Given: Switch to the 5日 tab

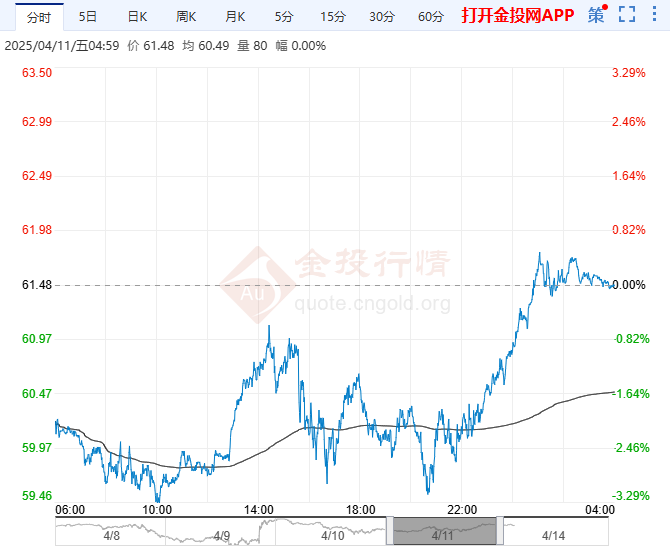Looking at the screenshot, I should click(x=88, y=16).
